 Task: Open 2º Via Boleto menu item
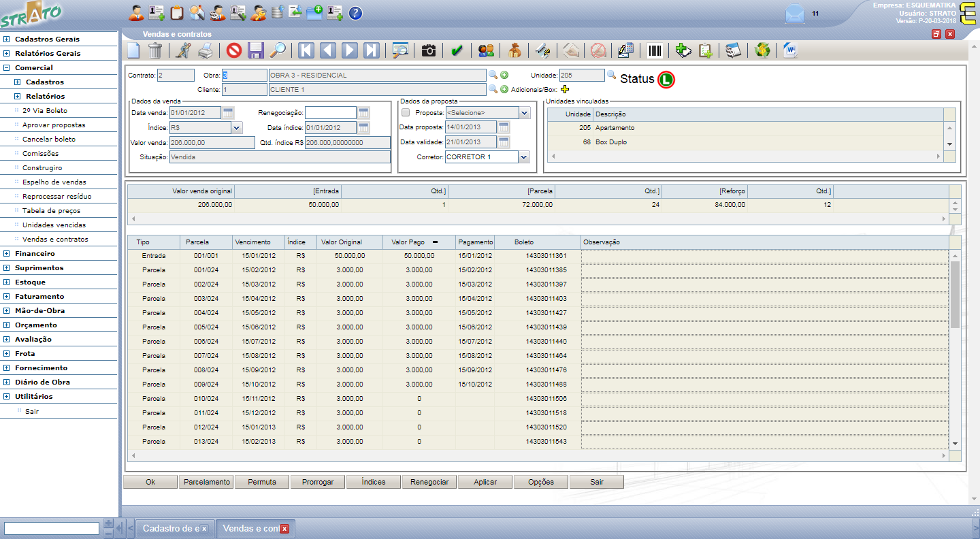click(x=45, y=110)
